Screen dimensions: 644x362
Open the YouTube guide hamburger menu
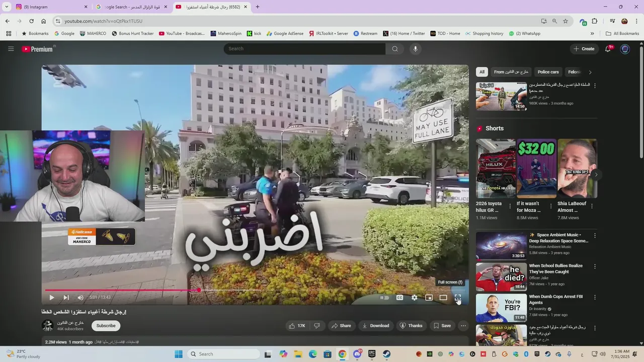coord(11,49)
